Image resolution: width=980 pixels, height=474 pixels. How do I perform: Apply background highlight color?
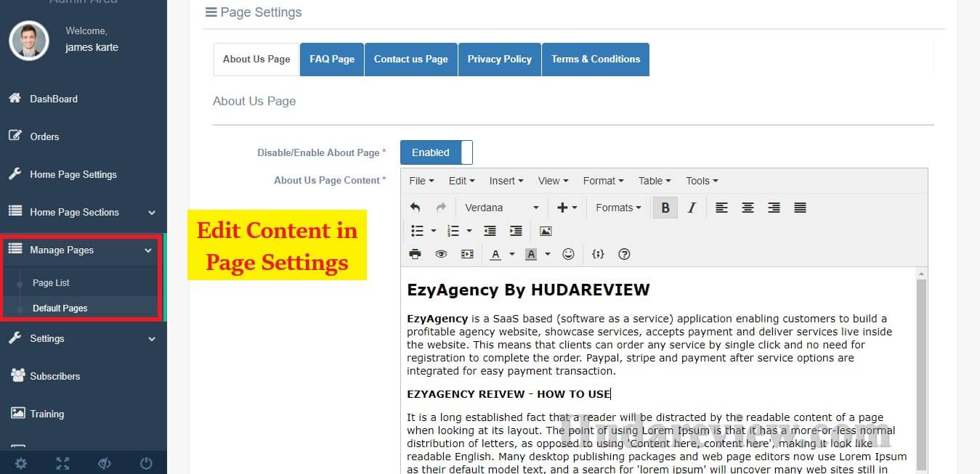(x=531, y=254)
